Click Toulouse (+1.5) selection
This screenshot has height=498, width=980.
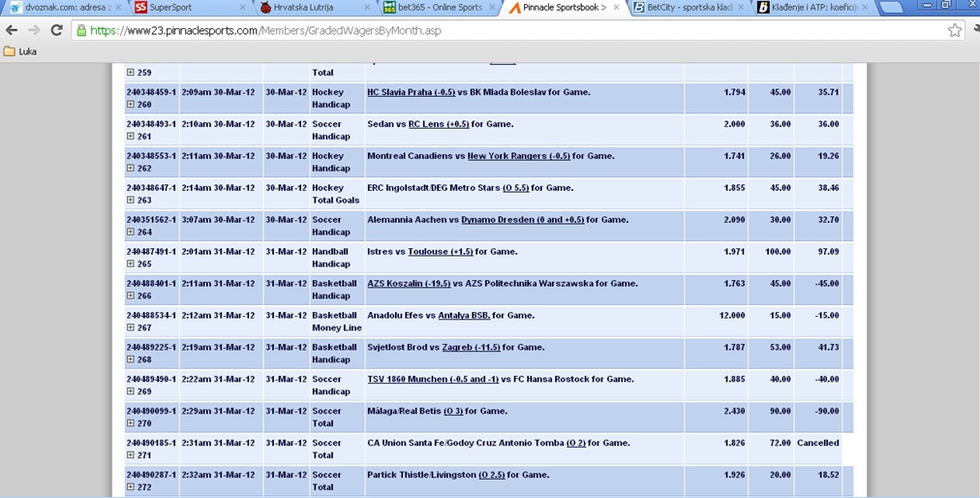tap(441, 252)
